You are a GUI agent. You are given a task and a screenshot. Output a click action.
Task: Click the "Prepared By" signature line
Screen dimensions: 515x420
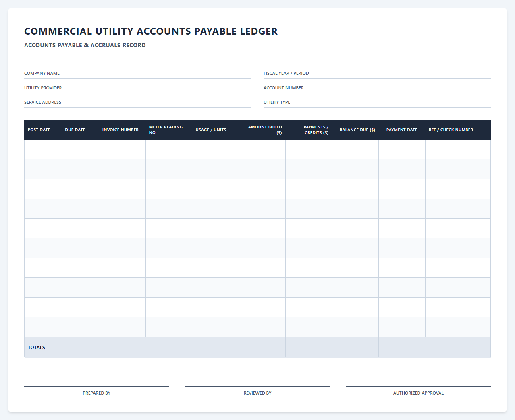tap(96, 386)
